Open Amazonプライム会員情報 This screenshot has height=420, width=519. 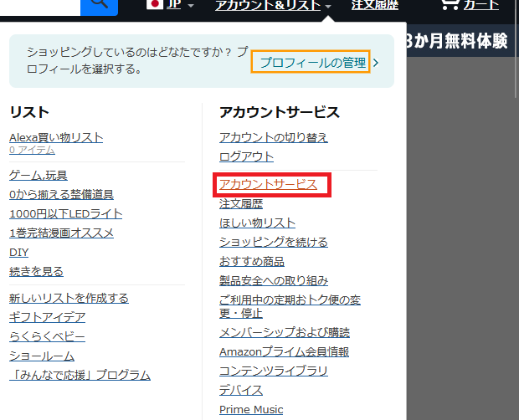pos(284,351)
